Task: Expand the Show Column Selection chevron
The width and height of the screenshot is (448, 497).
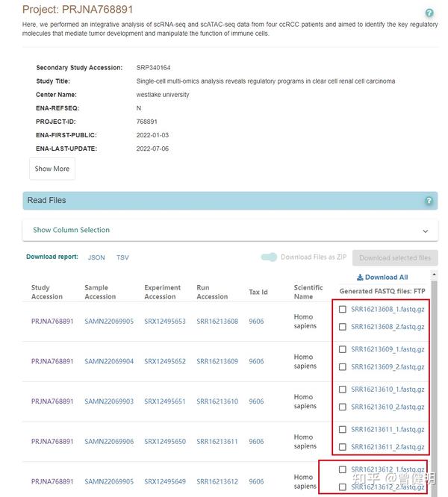Action: pyautogui.click(x=426, y=231)
